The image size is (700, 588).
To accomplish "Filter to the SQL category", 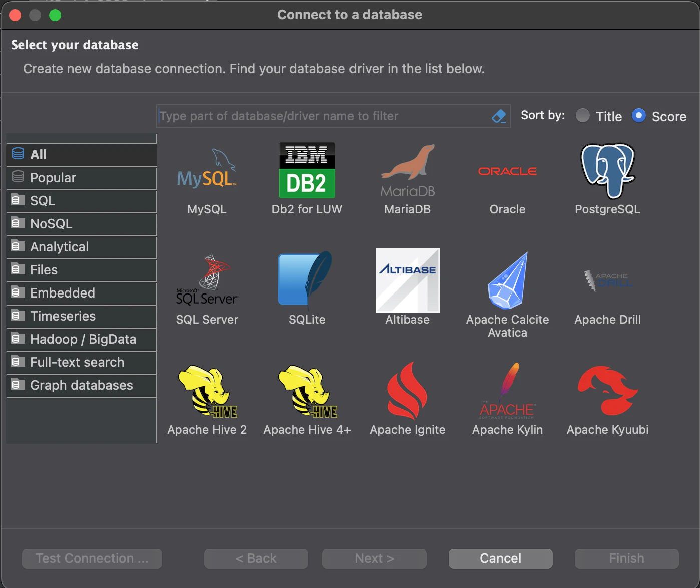I will (82, 201).
